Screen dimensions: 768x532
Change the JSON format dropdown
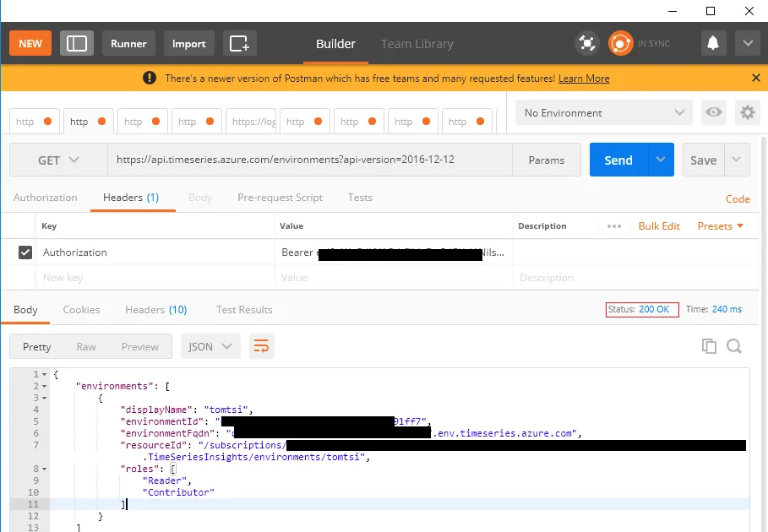pyautogui.click(x=210, y=346)
